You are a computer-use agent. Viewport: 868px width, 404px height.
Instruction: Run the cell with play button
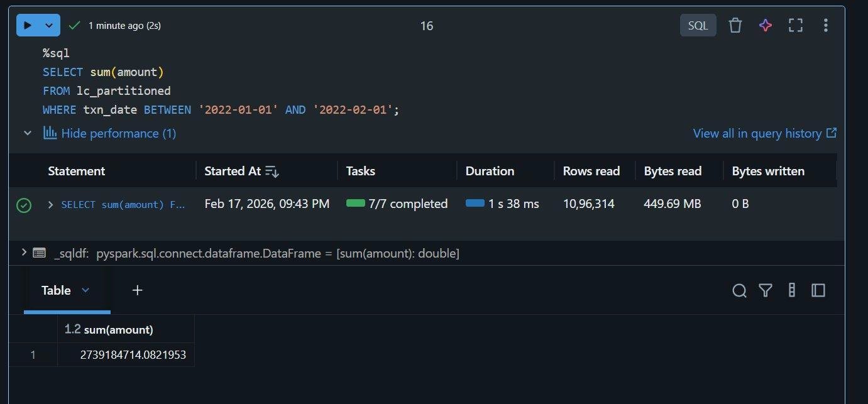pos(27,25)
